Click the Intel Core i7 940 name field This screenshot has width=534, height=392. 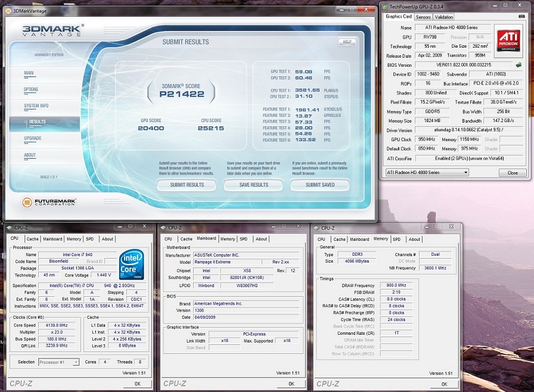point(77,254)
